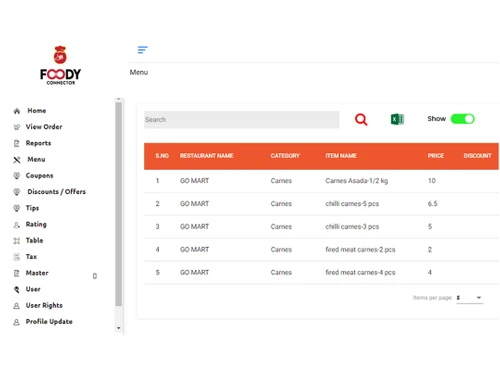This screenshot has width=500, height=375.
Task: Click the Tax icon in the sidebar
Action: click(17, 257)
